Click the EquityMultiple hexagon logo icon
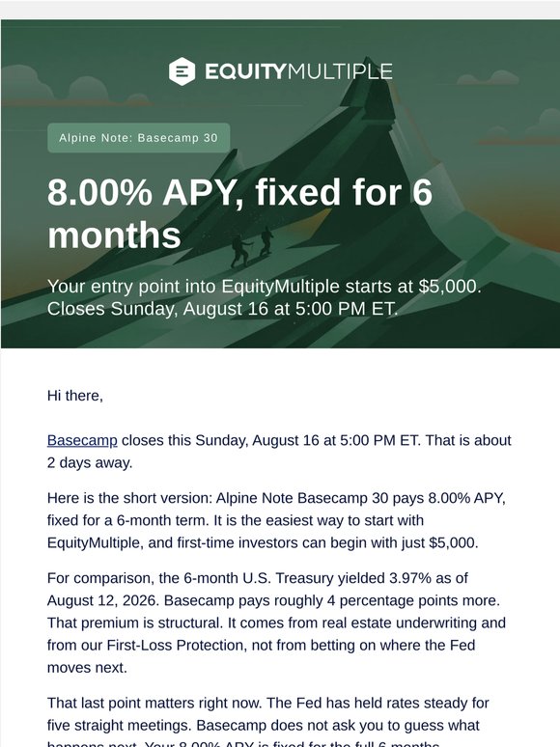This screenshot has height=747, width=560. [182, 71]
